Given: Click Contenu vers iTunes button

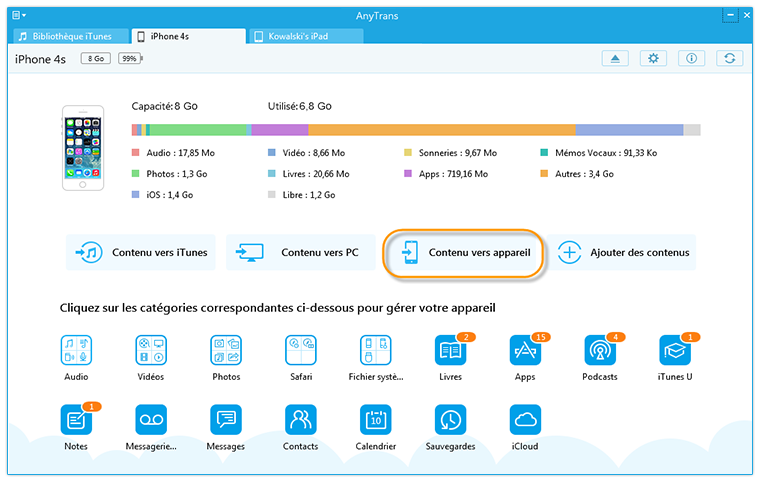Looking at the screenshot, I should 141,253.
